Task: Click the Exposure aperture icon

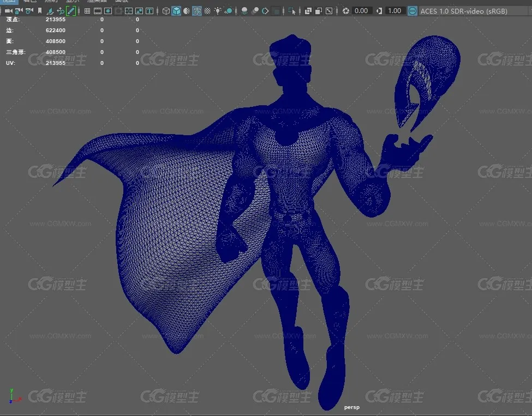Action: click(x=346, y=11)
